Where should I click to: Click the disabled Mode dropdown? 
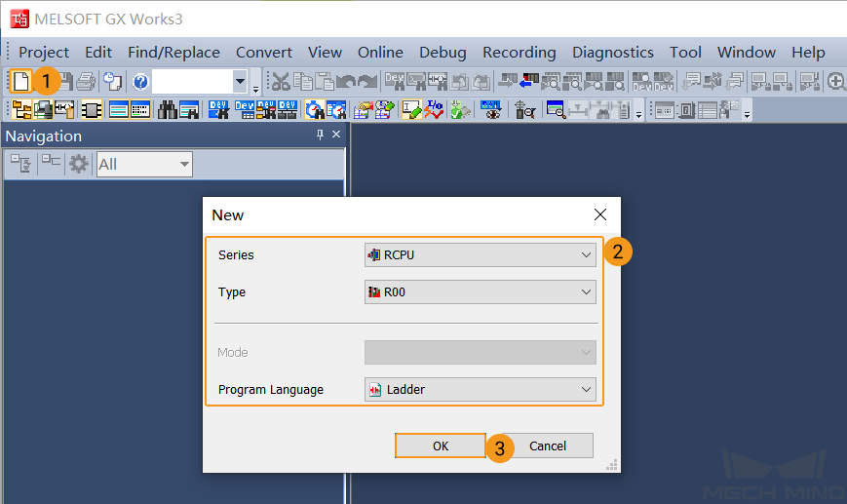(x=481, y=352)
